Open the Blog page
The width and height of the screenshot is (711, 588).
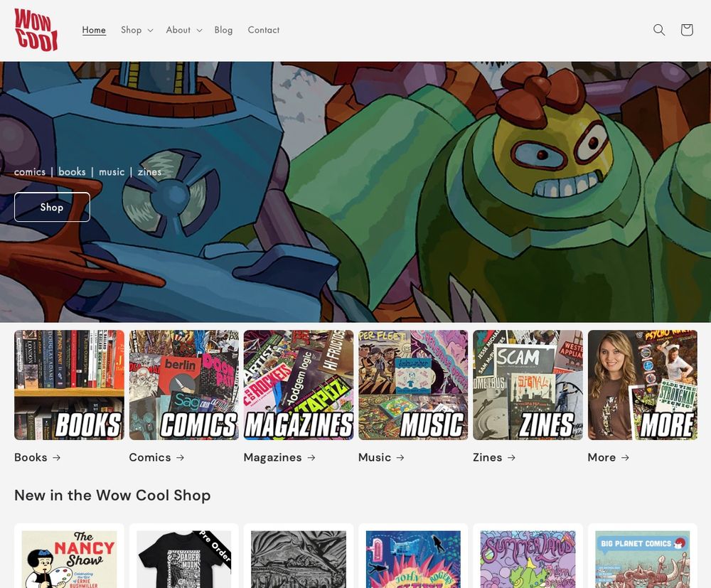[x=223, y=30]
